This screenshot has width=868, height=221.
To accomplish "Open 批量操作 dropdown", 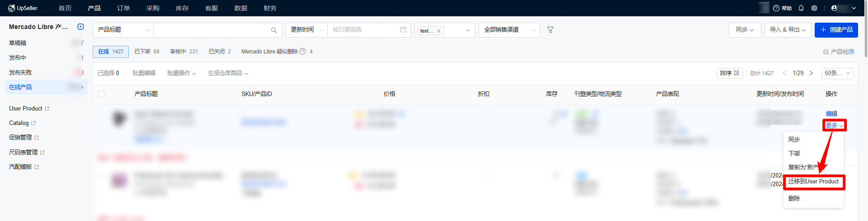I will [x=181, y=73].
